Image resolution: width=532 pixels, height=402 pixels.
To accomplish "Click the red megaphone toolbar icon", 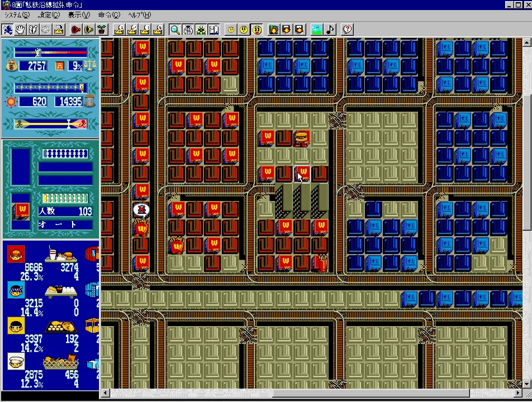I will coord(74,30).
